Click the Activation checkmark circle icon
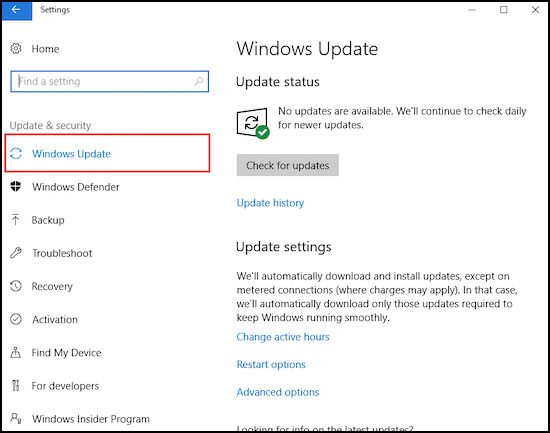The height and width of the screenshot is (433, 550). pos(16,319)
